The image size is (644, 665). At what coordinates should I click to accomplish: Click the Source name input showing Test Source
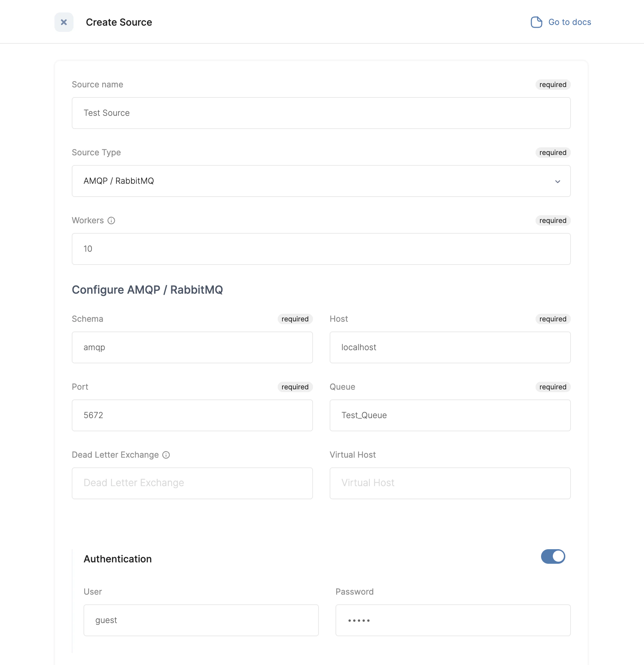pos(321,113)
